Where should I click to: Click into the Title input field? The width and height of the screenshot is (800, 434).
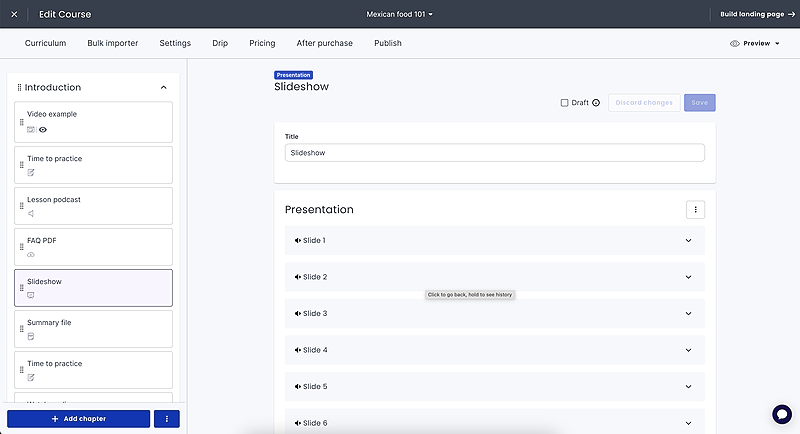point(494,152)
